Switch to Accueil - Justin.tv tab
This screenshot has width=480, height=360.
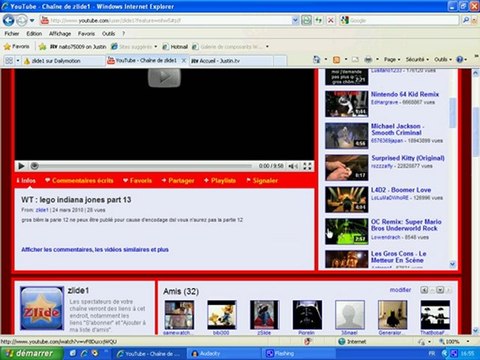click(232, 61)
